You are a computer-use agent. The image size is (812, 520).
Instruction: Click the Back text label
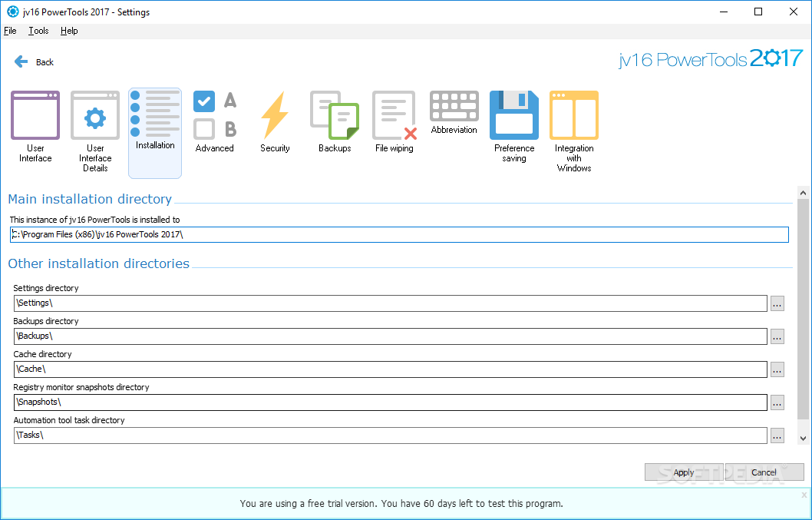pyautogui.click(x=45, y=62)
